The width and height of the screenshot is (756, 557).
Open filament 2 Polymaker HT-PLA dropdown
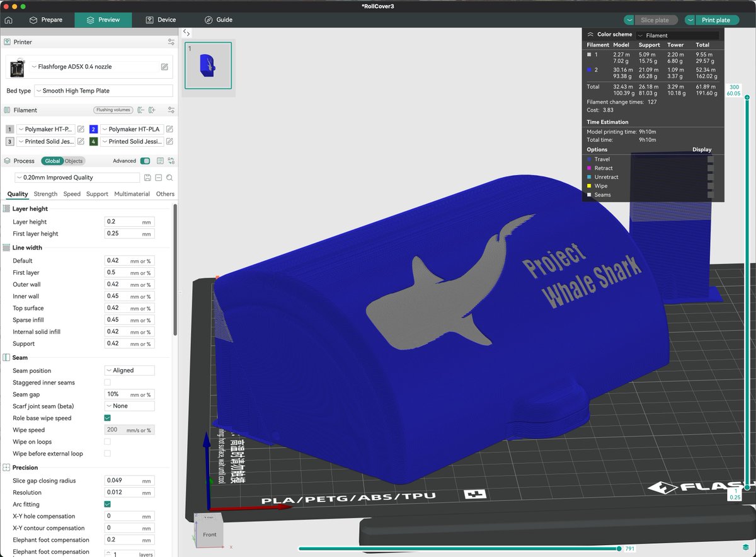[x=132, y=129]
